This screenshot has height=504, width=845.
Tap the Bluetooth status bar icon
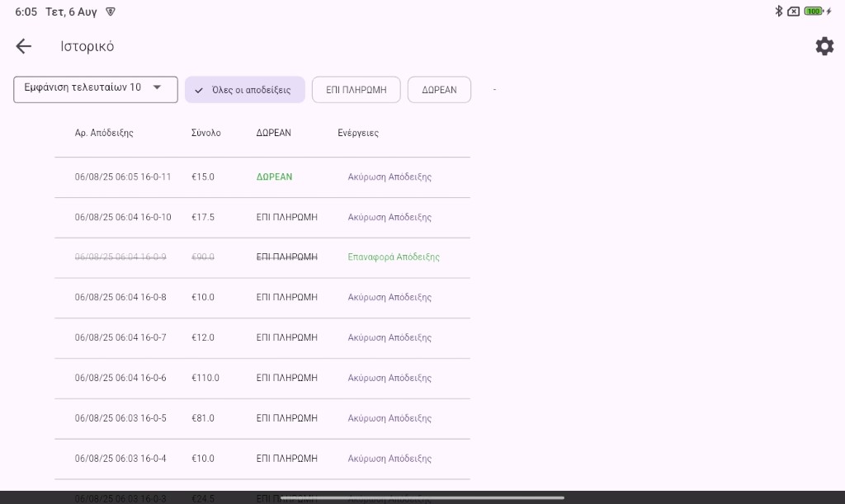778,12
